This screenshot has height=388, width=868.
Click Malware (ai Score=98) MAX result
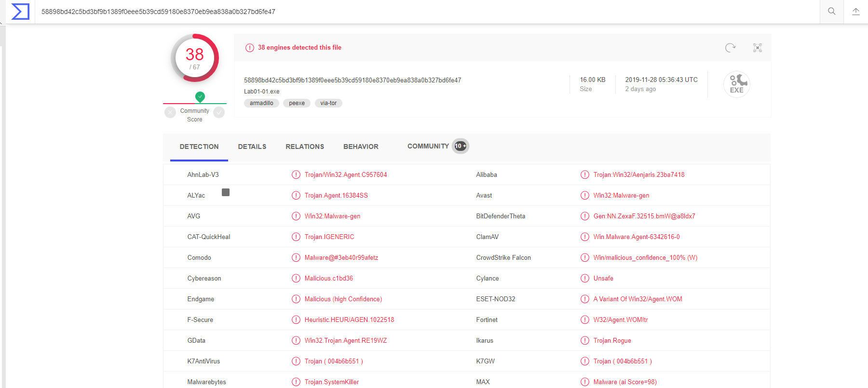tap(625, 382)
